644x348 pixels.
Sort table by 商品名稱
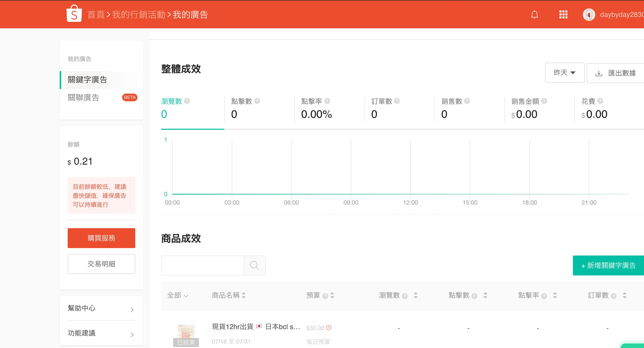click(243, 295)
